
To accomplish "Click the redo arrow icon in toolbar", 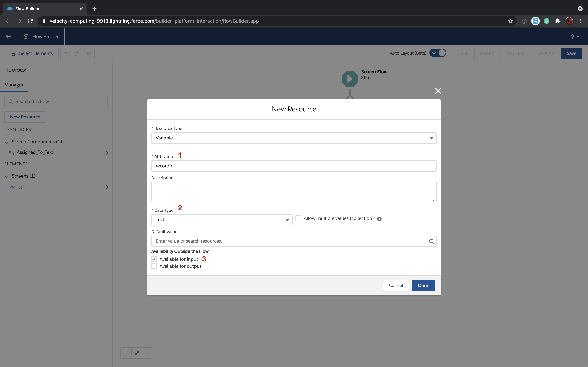I will (x=76, y=53).
